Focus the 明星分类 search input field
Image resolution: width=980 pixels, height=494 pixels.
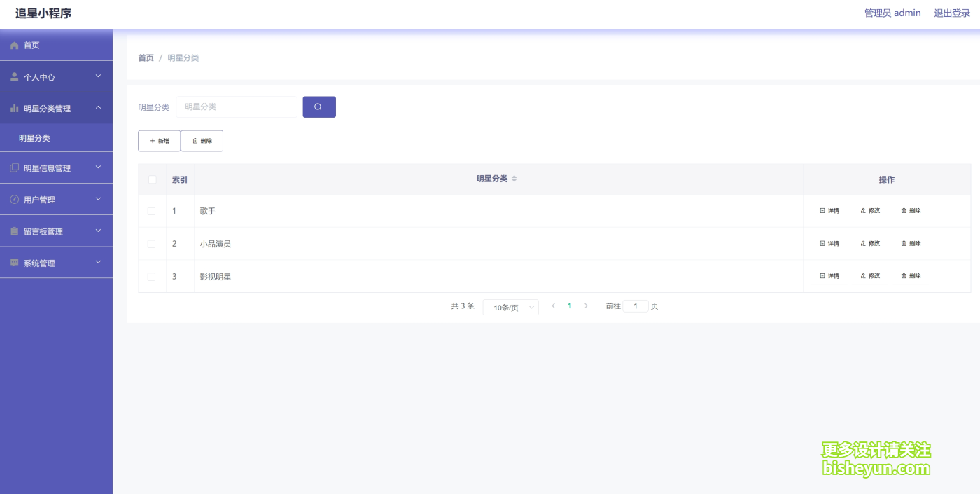237,107
